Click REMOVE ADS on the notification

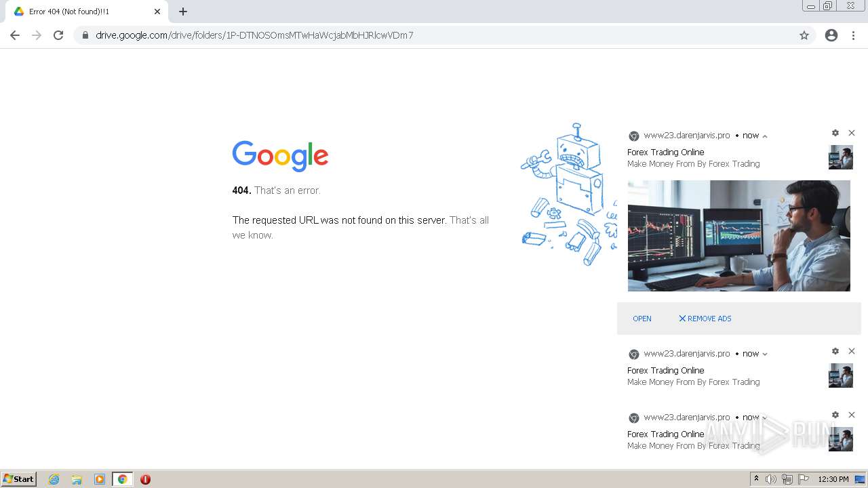[705, 319]
